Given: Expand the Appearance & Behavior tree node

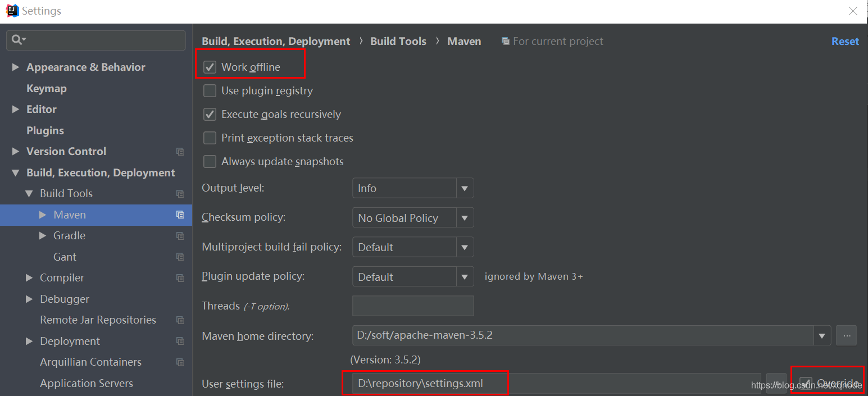Looking at the screenshot, I should (x=16, y=67).
